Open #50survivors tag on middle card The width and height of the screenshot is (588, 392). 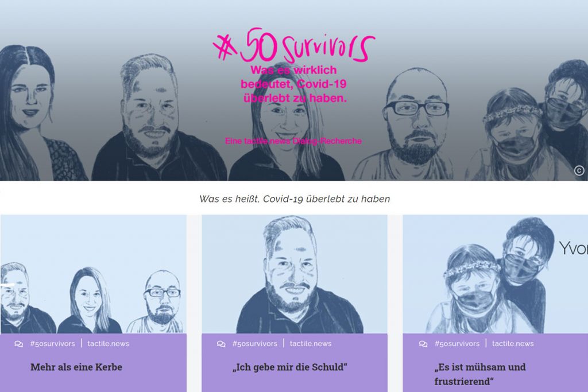(254, 344)
